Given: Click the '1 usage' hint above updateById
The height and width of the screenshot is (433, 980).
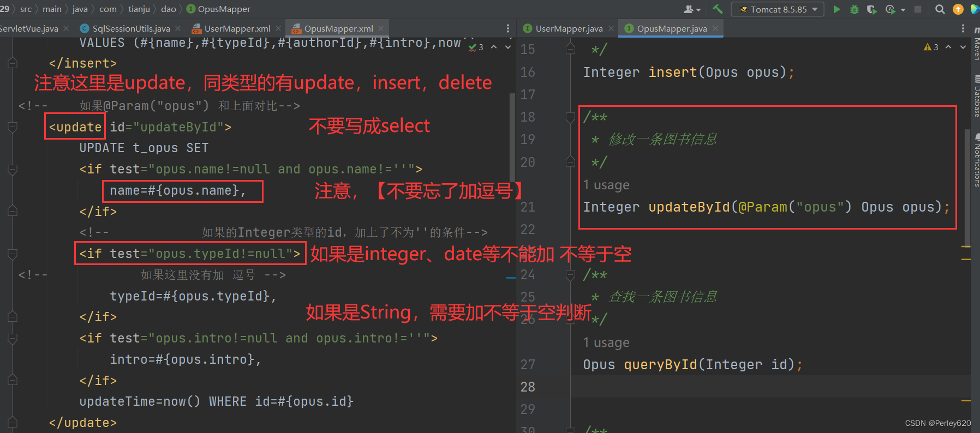Looking at the screenshot, I should [x=606, y=185].
